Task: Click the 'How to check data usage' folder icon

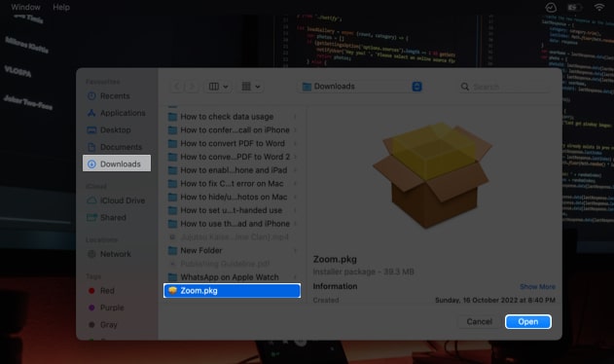Action: pyautogui.click(x=172, y=117)
